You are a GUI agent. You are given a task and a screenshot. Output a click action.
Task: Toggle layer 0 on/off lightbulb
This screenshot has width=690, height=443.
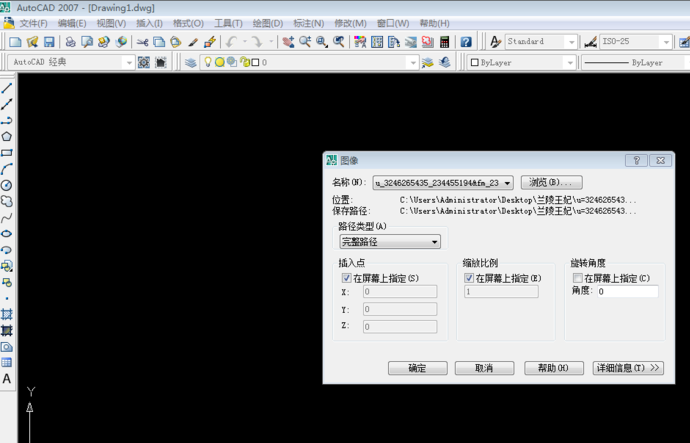click(x=207, y=62)
